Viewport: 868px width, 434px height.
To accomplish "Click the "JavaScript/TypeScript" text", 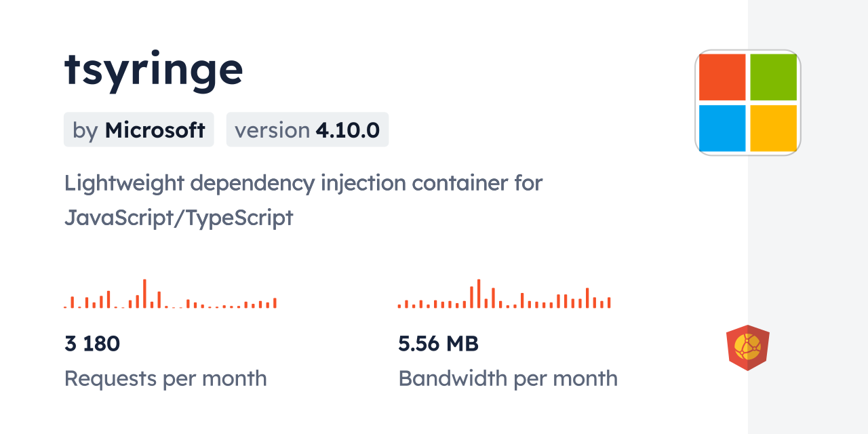I will click(178, 218).
